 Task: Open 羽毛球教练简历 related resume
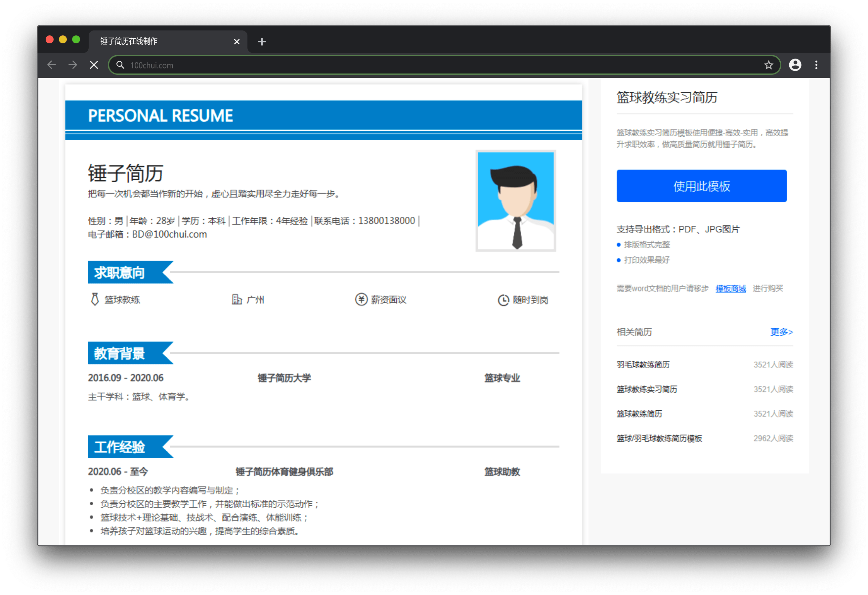click(643, 364)
